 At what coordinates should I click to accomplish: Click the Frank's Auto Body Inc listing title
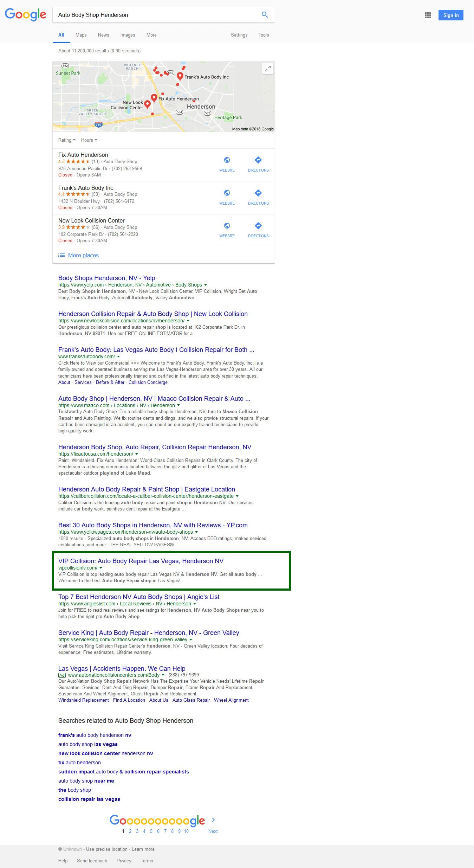[86, 188]
